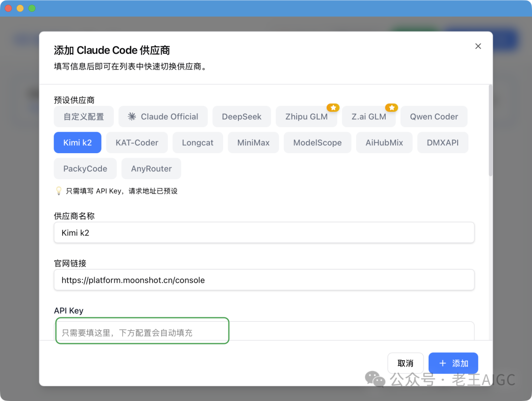Screen dimensions: 532x401
Task: Select the 自定义配置 preset
Action: [x=84, y=117]
